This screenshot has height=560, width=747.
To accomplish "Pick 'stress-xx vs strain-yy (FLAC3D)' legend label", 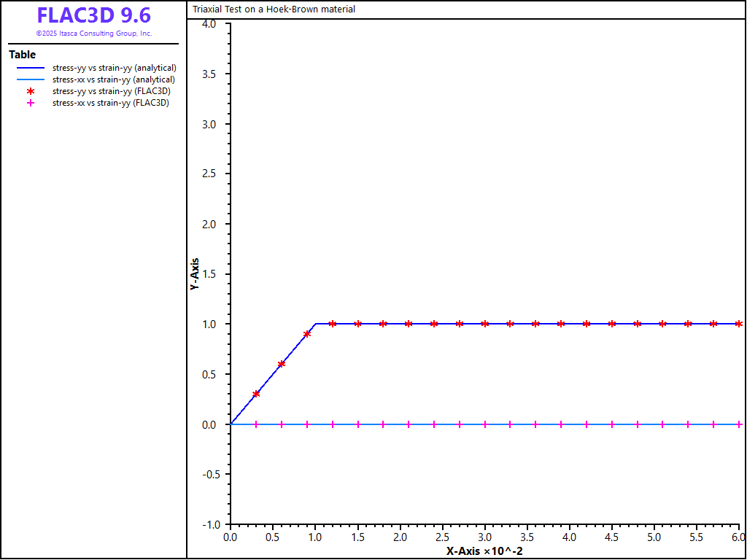I will tap(110, 103).
